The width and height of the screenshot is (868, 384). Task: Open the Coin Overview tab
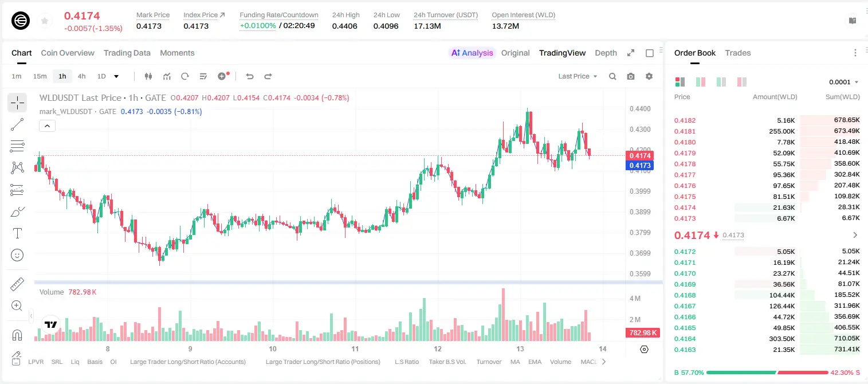click(x=68, y=53)
